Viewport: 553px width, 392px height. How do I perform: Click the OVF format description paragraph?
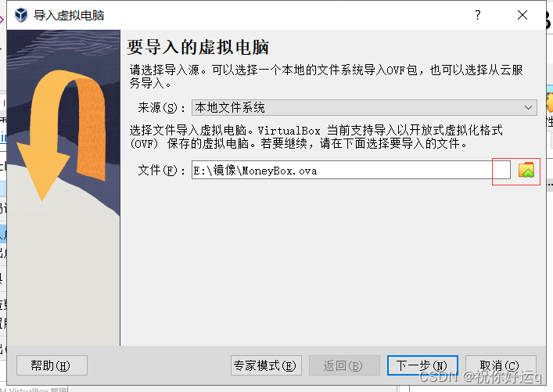(x=316, y=137)
